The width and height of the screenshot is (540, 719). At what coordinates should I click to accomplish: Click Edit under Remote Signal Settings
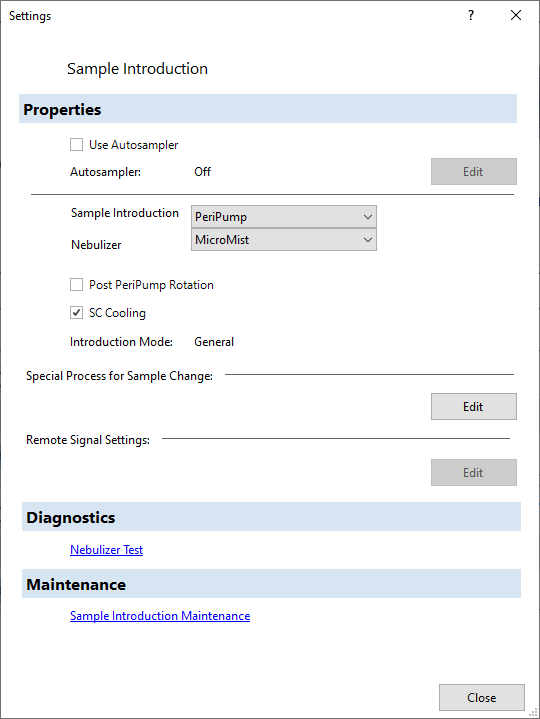[x=474, y=472]
